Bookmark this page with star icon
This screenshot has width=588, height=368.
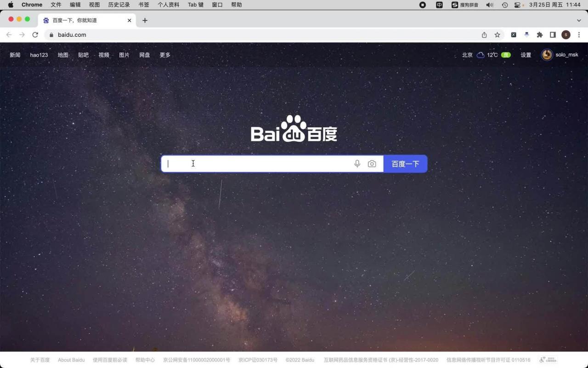497,35
